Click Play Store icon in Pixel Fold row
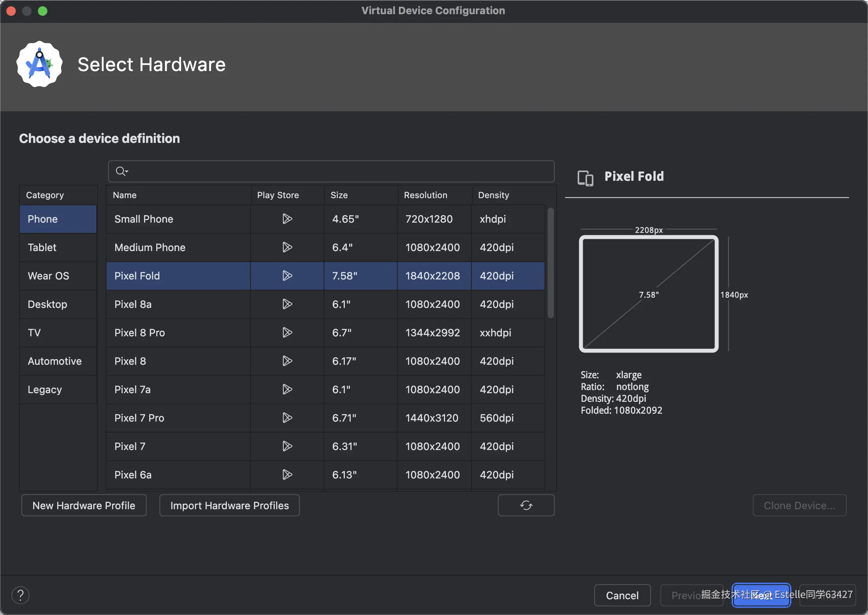Viewport: 868px width, 615px height. click(x=287, y=276)
